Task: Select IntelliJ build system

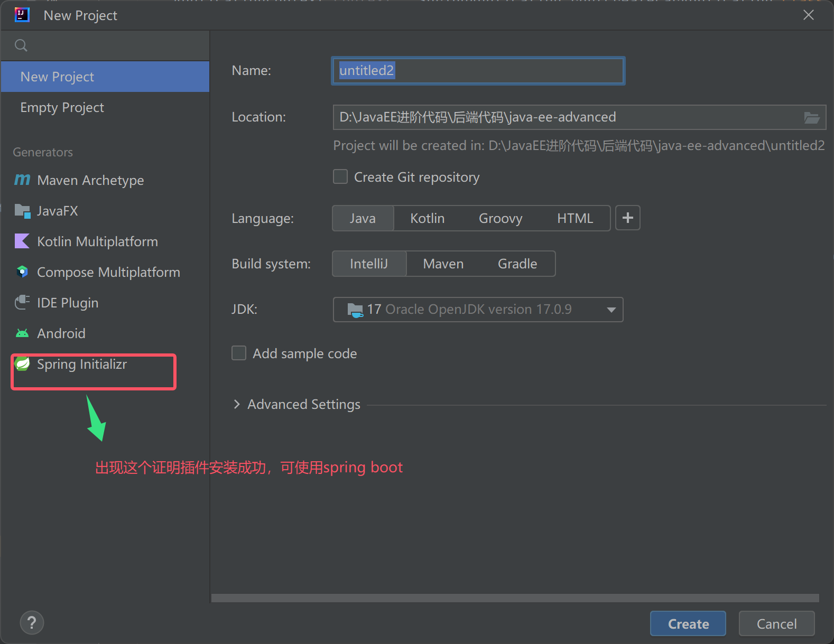Action: coord(369,264)
